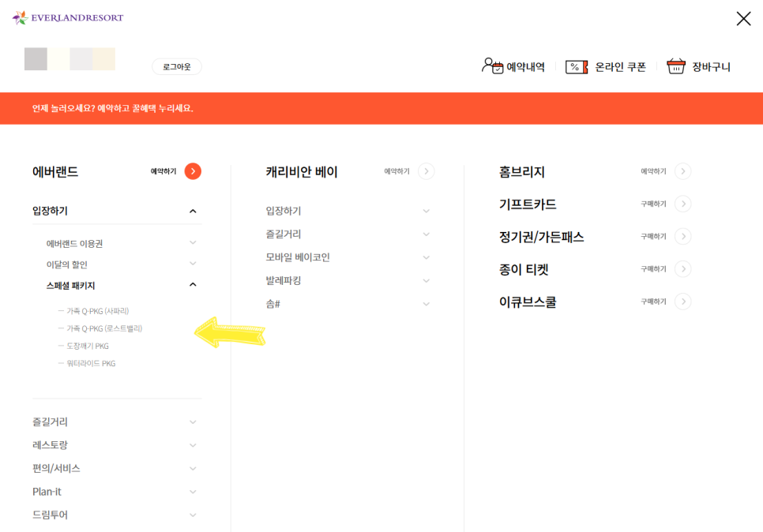Click 모바일 베이코인 label
The height and width of the screenshot is (532, 763).
[x=297, y=257]
